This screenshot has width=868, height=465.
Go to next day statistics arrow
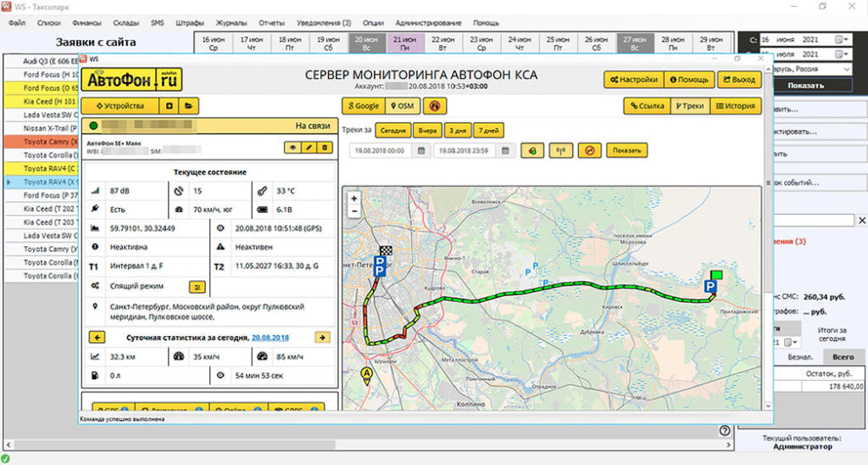322,337
